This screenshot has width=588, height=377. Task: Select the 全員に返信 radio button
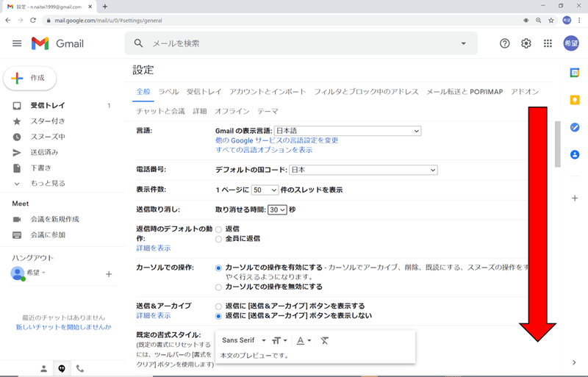tap(218, 240)
